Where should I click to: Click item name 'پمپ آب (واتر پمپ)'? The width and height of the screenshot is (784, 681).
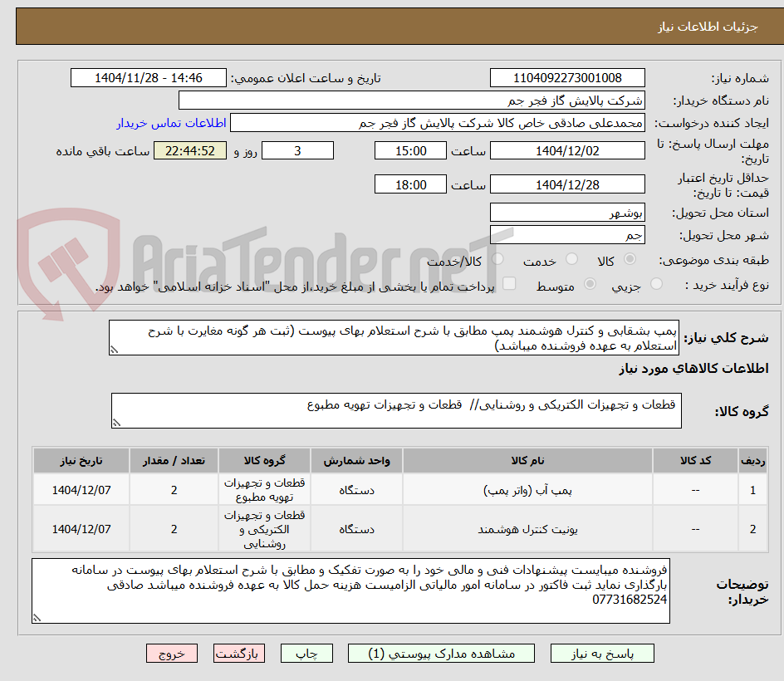(527, 491)
